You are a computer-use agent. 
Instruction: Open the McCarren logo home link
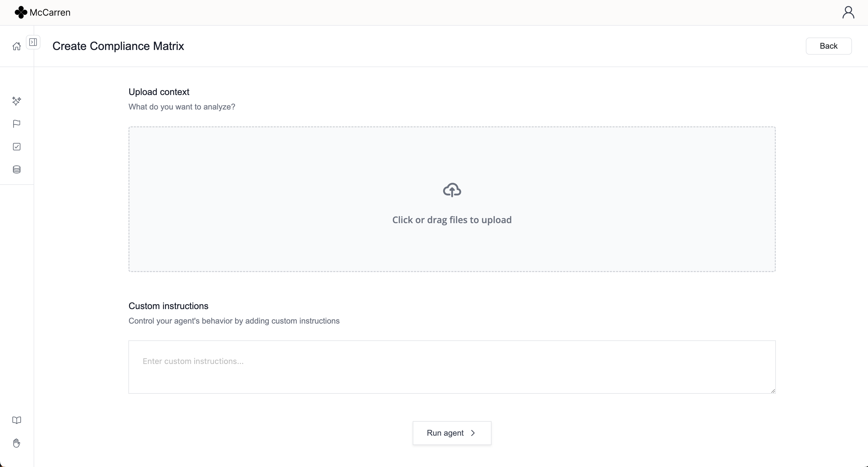(42, 12)
